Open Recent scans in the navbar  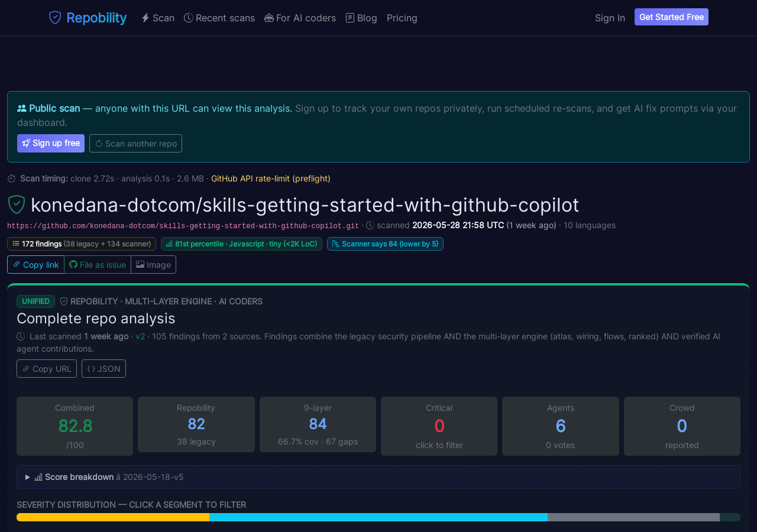click(x=219, y=18)
